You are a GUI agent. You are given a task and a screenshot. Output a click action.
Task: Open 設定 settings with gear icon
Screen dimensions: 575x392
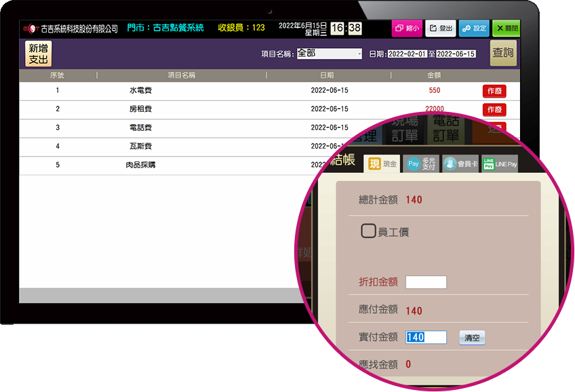click(x=473, y=28)
